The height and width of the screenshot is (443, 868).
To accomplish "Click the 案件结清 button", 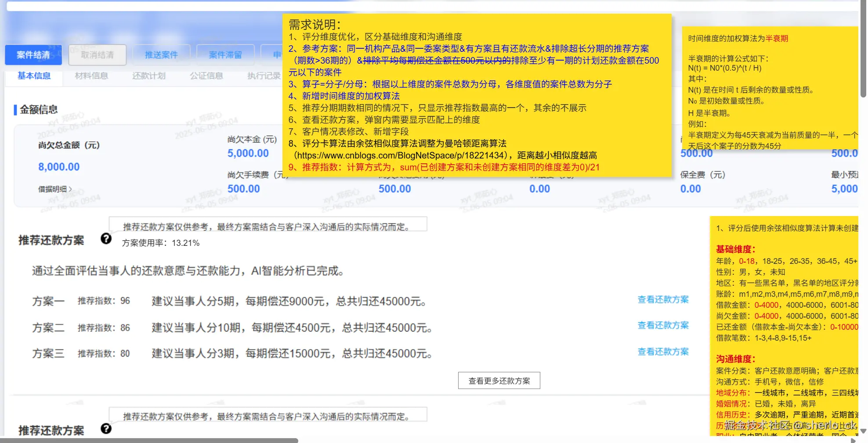I will coord(33,55).
